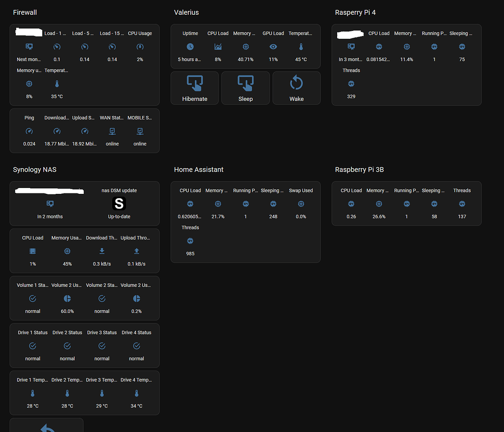
Task: Select the CPU Load chart icon on Valerius
Action: 218,46
